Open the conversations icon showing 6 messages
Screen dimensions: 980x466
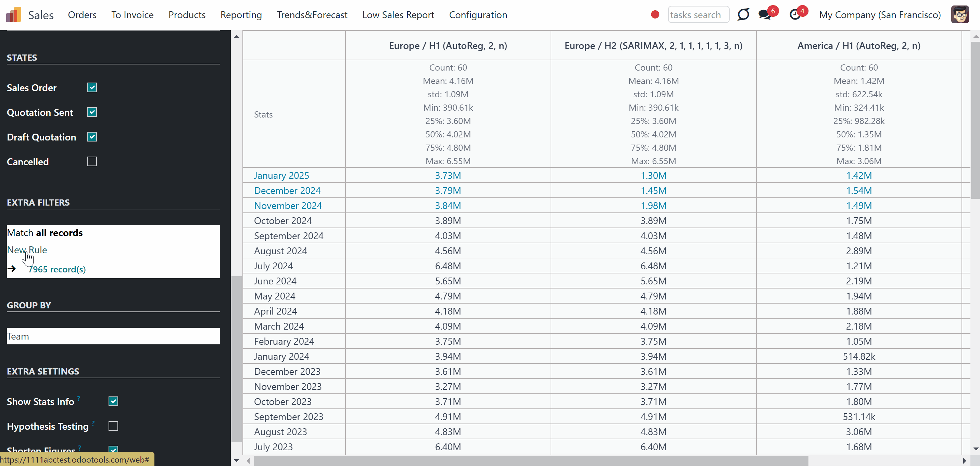(x=765, y=15)
